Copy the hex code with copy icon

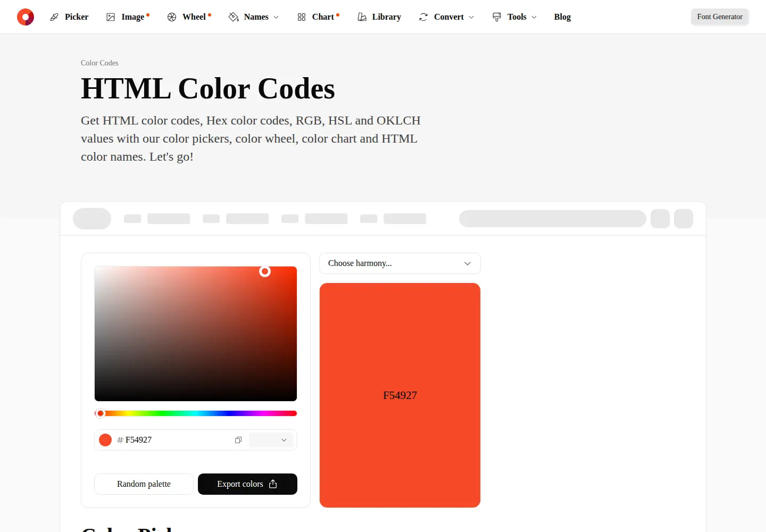[238, 440]
